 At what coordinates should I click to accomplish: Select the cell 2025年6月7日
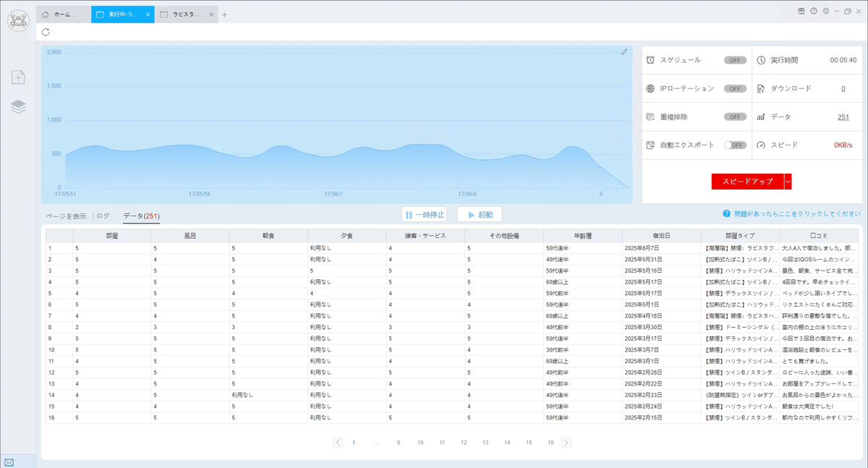click(660, 248)
